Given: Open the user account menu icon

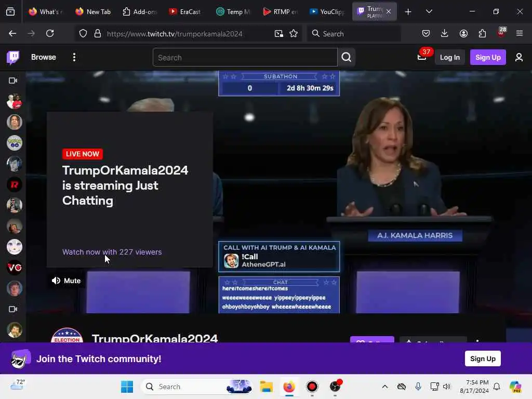Looking at the screenshot, I should coord(519,57).
